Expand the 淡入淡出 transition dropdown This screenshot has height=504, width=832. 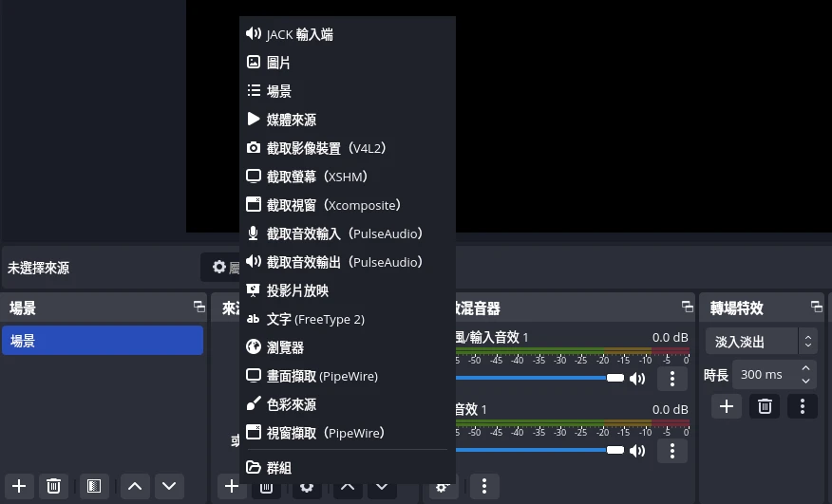tap(807, 341)
